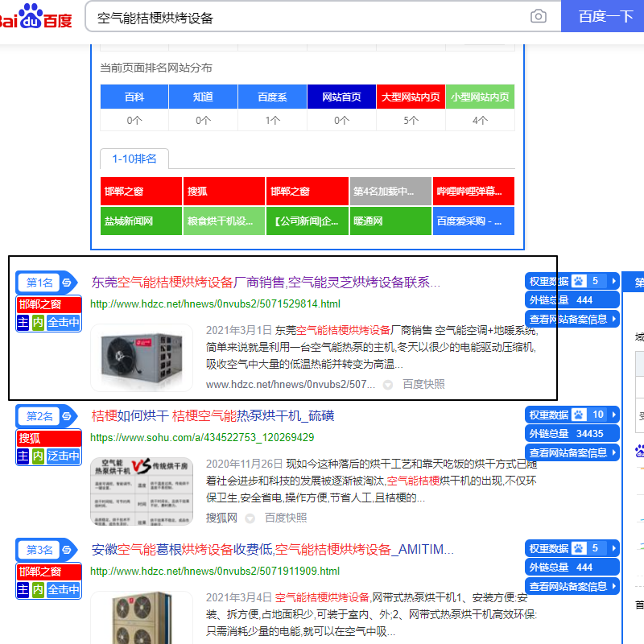The image size is (644, 644).
Task: Click 百度快照 under 搜狐网 result
Action: pos(286,518)
